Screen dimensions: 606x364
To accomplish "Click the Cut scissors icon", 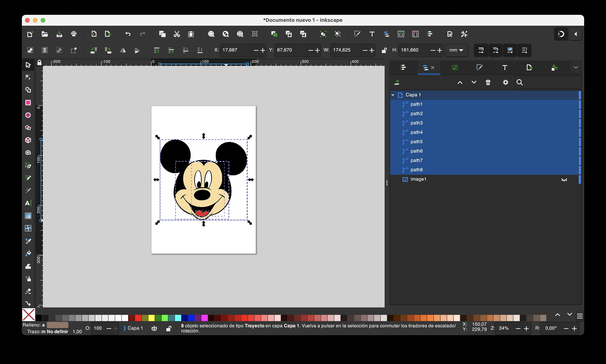I will pos(177,34).
